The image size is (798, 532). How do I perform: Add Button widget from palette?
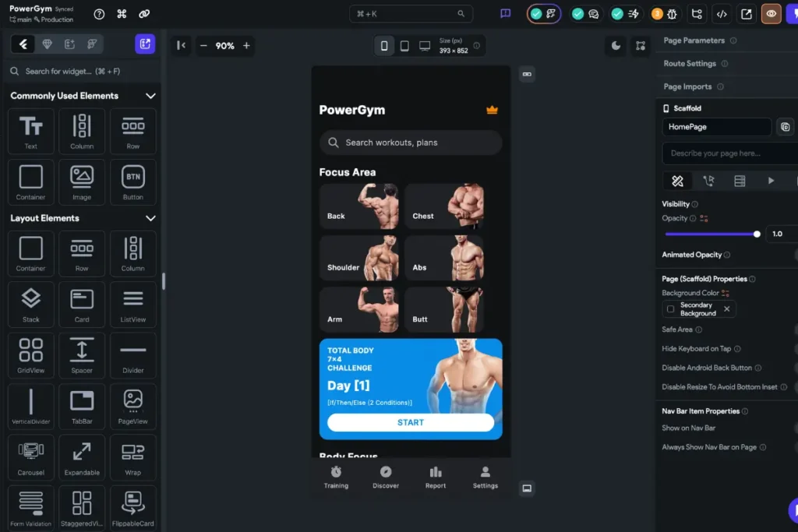tap(132, 182)
